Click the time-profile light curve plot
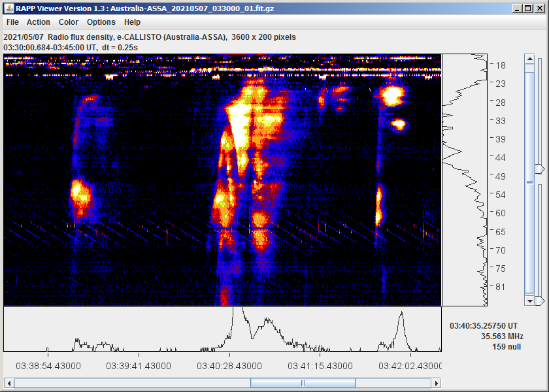 [x=222, y=329]
